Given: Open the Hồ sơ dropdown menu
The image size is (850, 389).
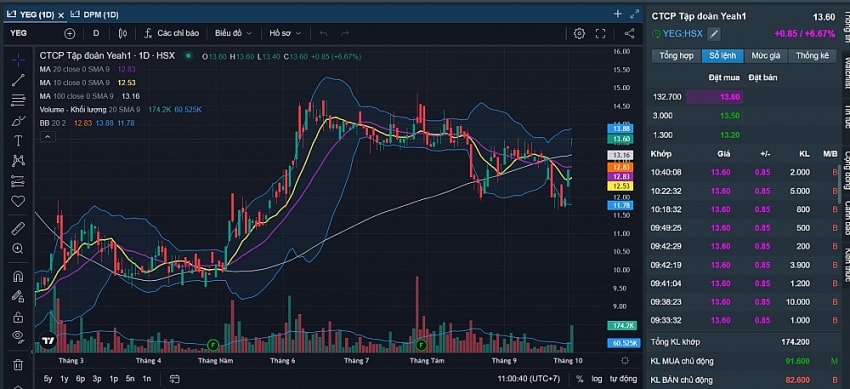Looking at the screenshot, I should pyautogui.click(x=284, y=33).
